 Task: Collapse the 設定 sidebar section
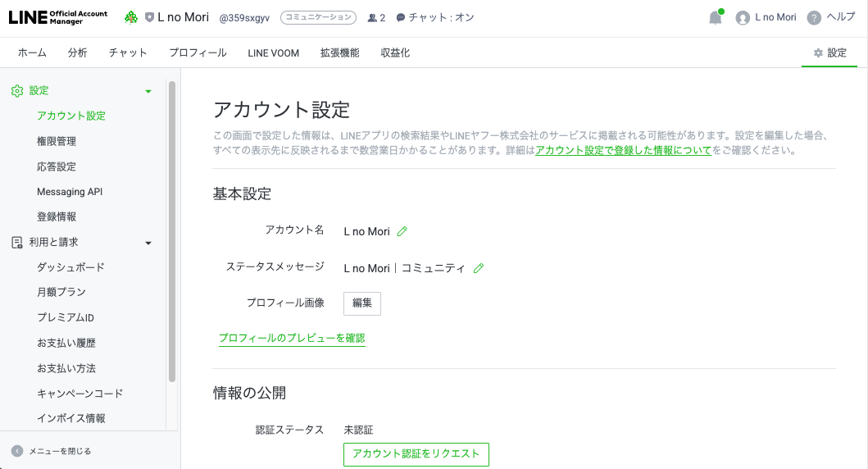[x=148, y=91]
